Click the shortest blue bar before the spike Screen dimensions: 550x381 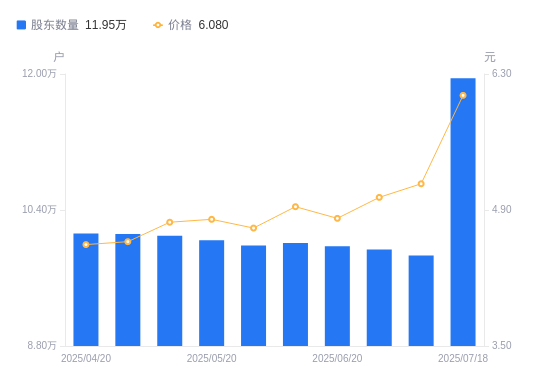pos(421,301)
